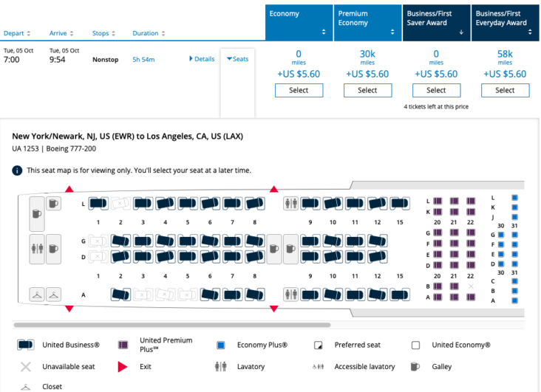
Task: Click the United Business legend icon
Action: [x=26, y=345]
